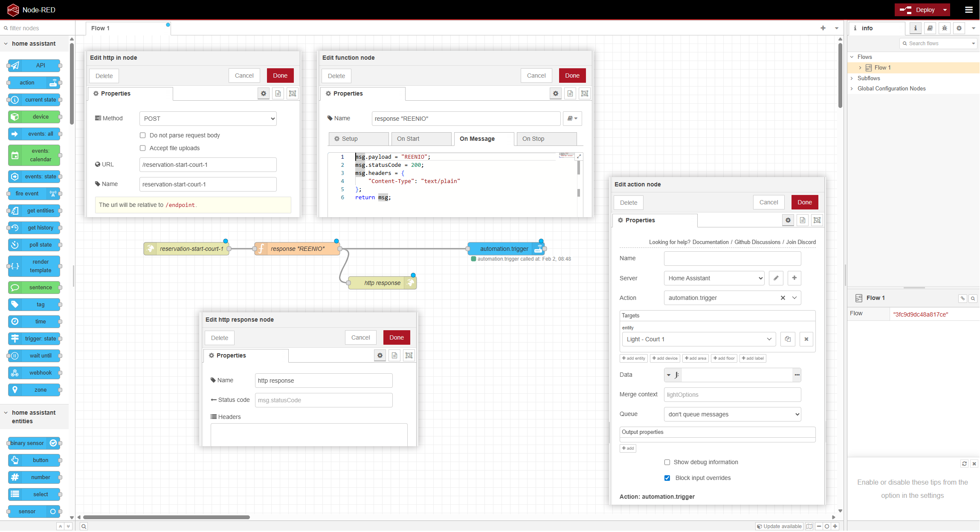Expand Global Configuration Nodes tree item
The width and height of the screenshot is (980, 532).
pos(852,89)
